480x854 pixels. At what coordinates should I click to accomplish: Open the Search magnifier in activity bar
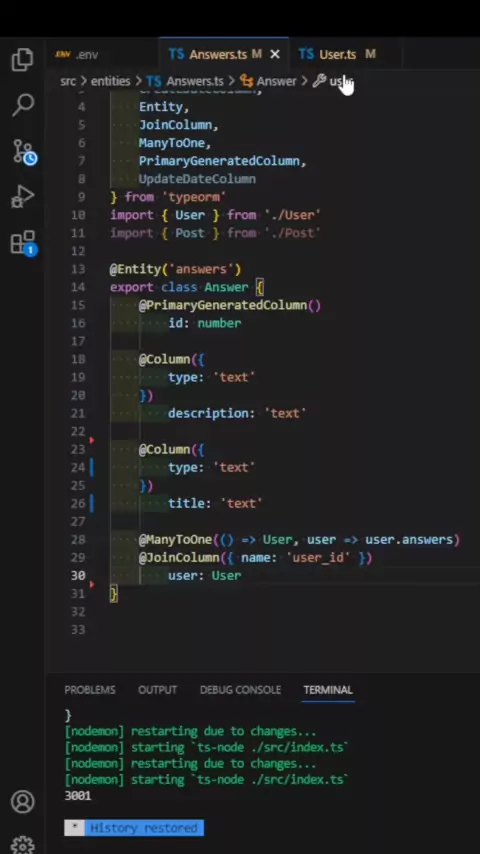click(22, 105)
